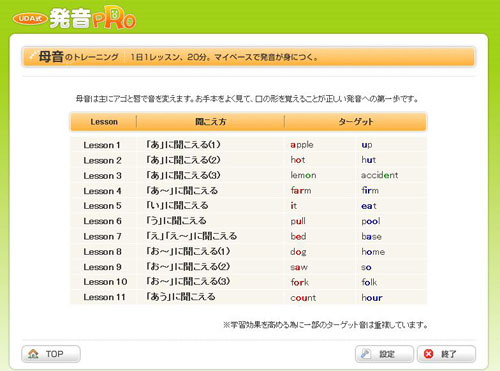
Task: Click the target word apple
Action: click(x=302, y=145)
